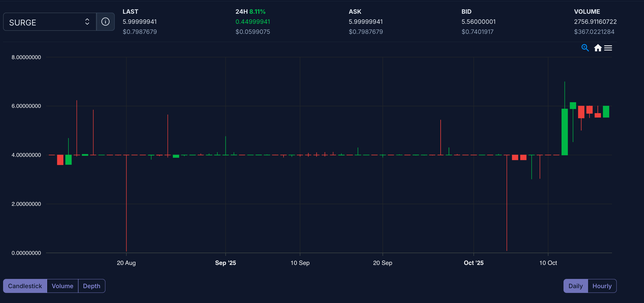This screenshot has height=303, width=644.
Task: Select the Hourly interval toggle
Action: click(x=602, y=286)
